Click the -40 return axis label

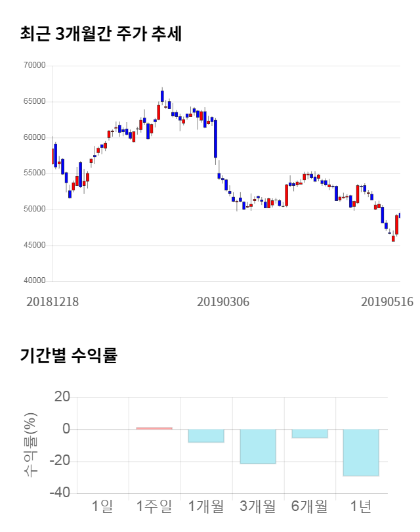click(62, 493)
